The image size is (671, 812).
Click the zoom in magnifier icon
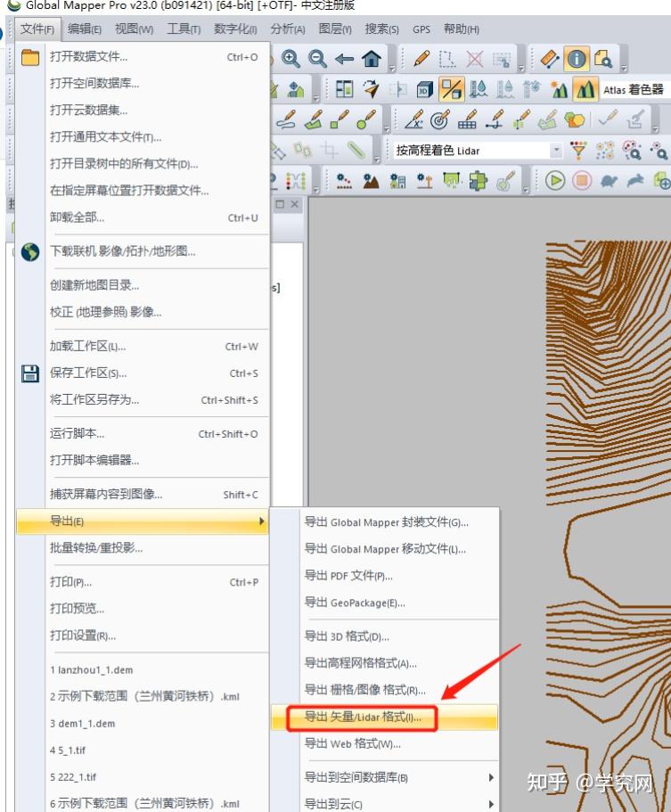coord(290,59)
